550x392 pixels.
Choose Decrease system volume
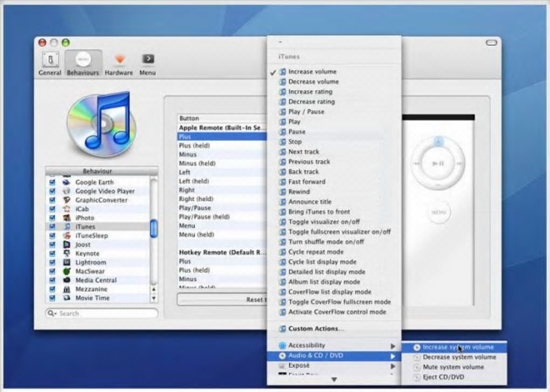click(x=454, y=357)
